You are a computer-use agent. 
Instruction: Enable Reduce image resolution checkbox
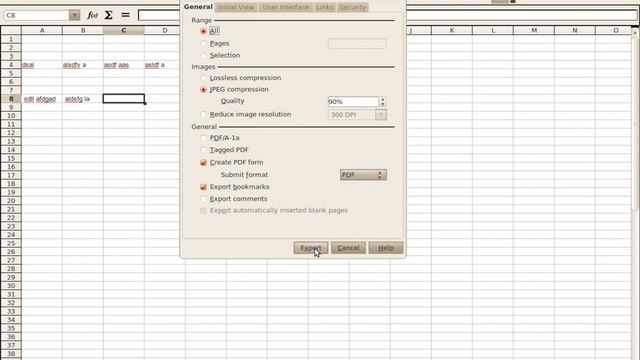click(203, 114)
